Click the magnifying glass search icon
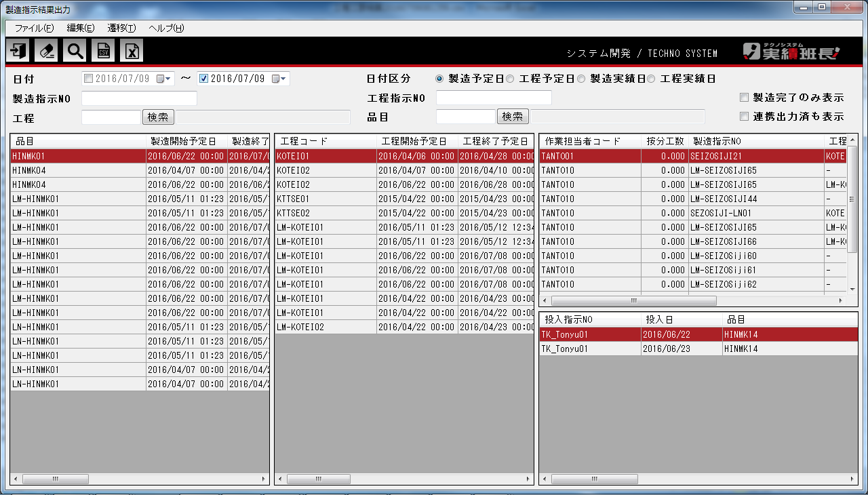868x495 pixels. tap(75, 51)
